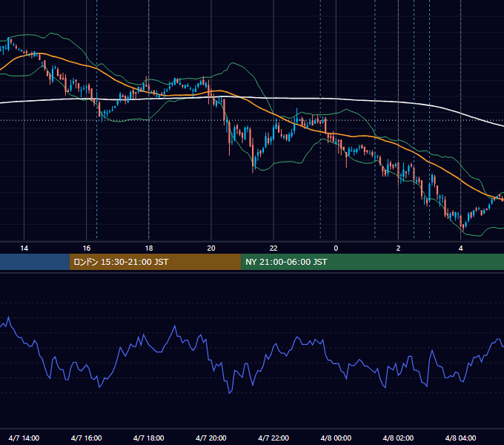Click hour label 22 on price chart axis
The image size is (504, 445).
pyautogui.click(x=273, y=248)
